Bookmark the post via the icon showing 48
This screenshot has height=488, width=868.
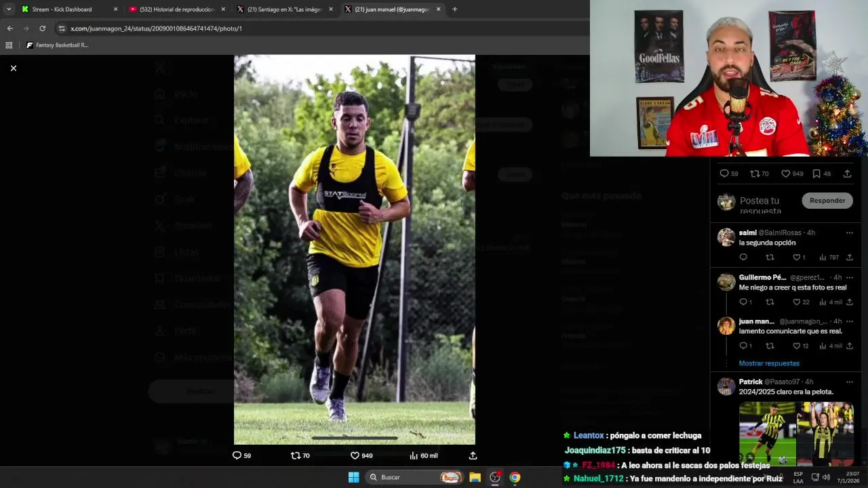tap(816, 174)
